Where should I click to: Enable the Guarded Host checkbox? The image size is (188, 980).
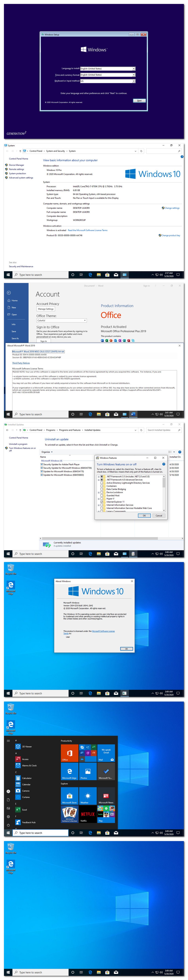(x=102, y=495)
